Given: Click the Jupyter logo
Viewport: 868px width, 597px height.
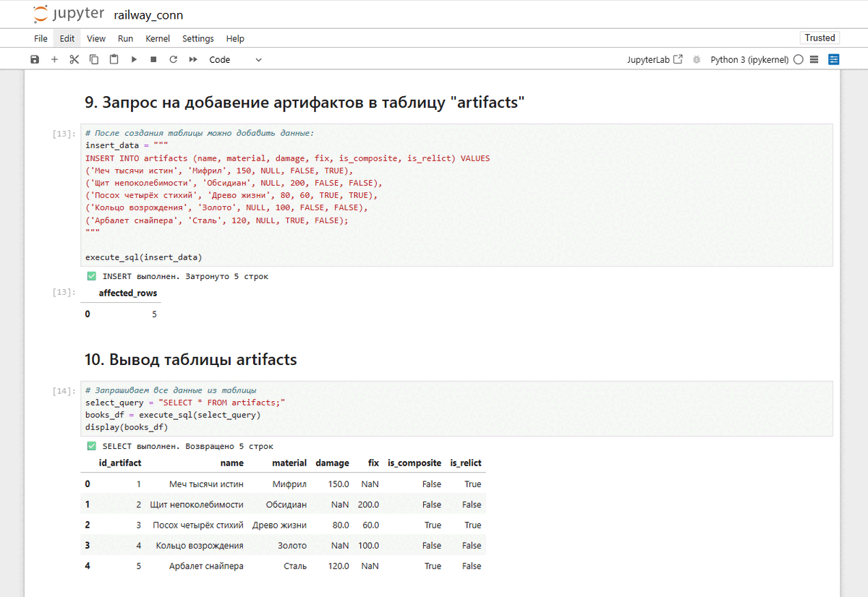Looking at the screenshot, I should 68,14.
